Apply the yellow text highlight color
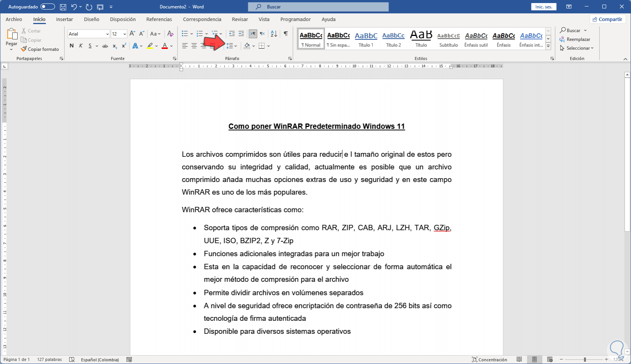This screenshot has width=631, height=364. 150,46
